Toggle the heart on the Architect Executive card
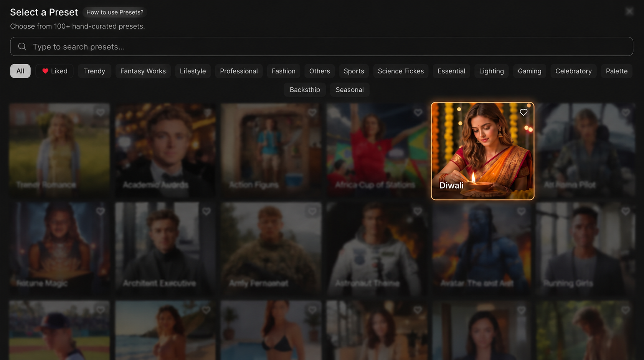Screen dimensions: 644x360 [x=206, y=211]
